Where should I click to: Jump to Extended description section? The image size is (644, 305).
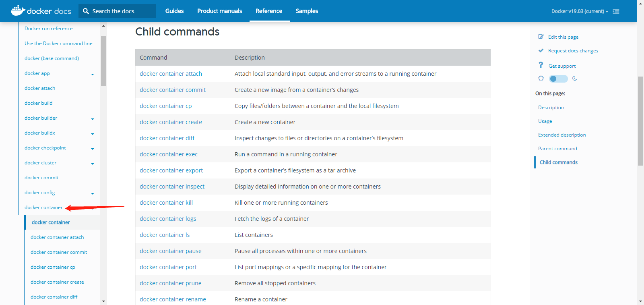(562, 135)
